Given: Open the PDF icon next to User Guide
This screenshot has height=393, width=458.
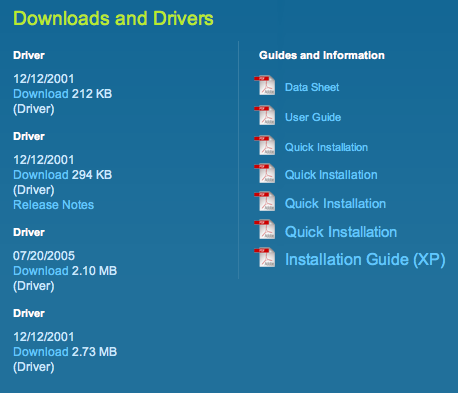Looking at the screenshot, I should (265, 115).
